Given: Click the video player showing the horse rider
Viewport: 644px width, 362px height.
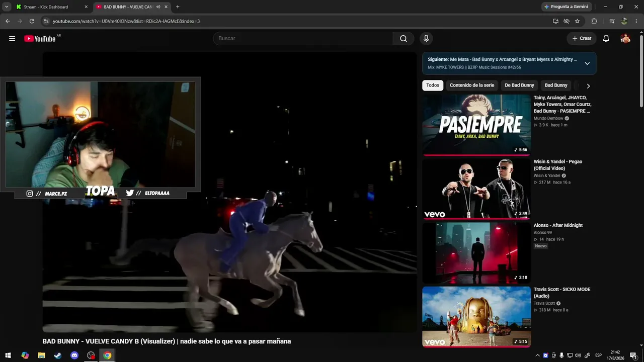Looking at the screenshot, I should [229, 192].
